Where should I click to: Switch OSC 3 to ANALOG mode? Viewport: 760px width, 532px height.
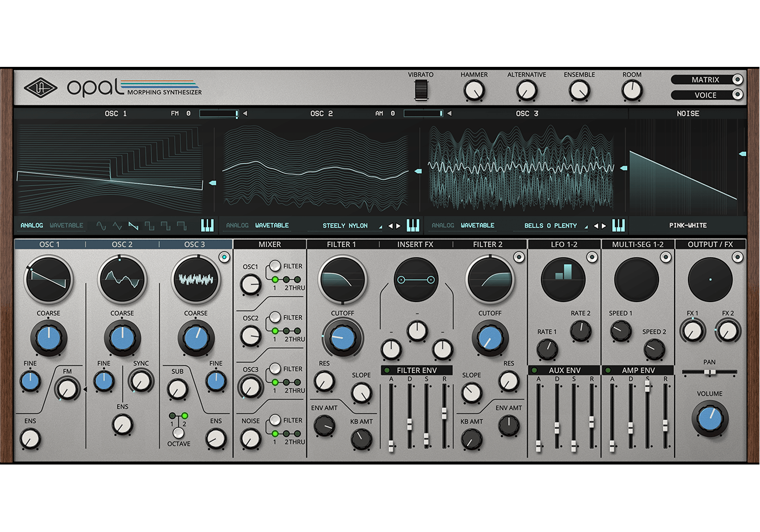pyautogui.click(x=443, y=225)
